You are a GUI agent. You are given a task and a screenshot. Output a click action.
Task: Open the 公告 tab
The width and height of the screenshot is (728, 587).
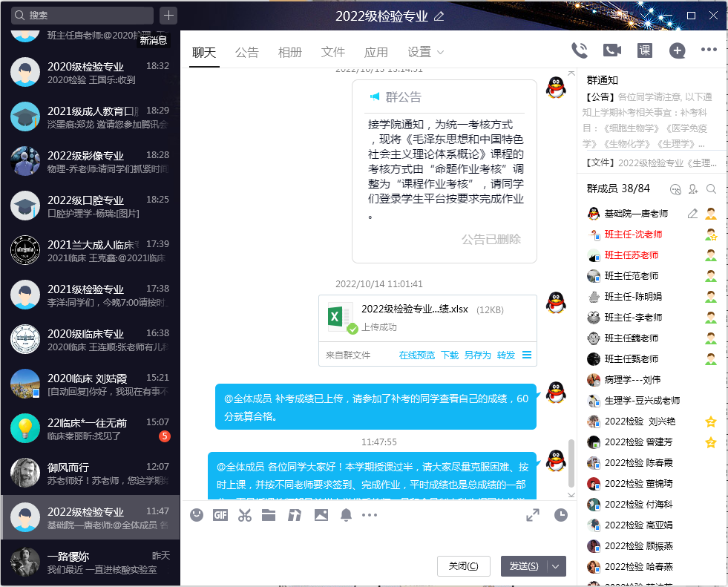(247, 53)
